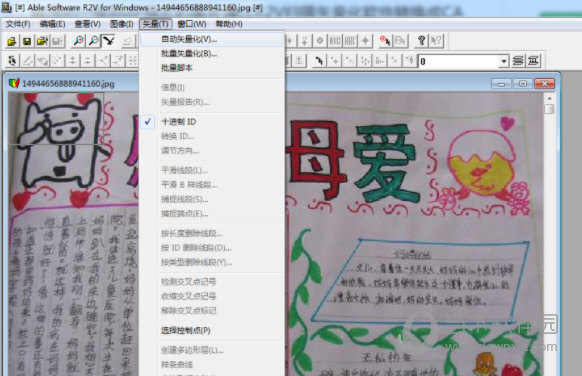Click the zoom out magnifier icon
Viewport: 582px width, 376px height.
click(94, 41)
